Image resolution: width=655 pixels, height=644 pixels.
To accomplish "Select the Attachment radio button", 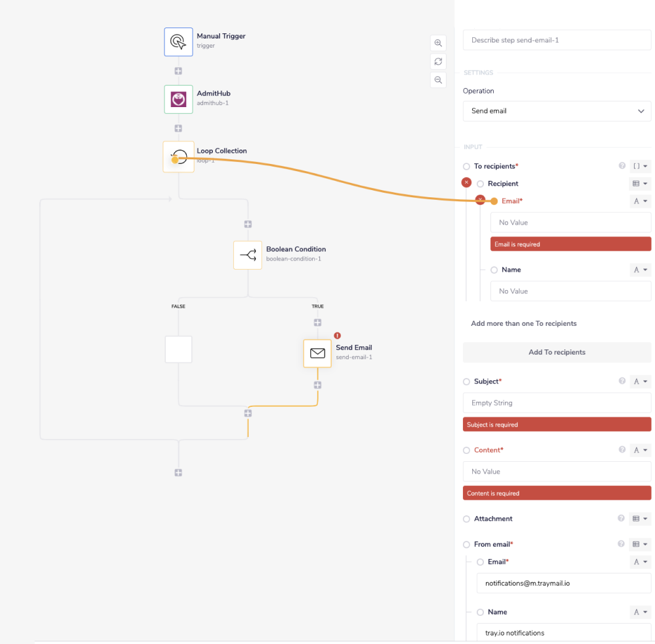I will (466, 519).
